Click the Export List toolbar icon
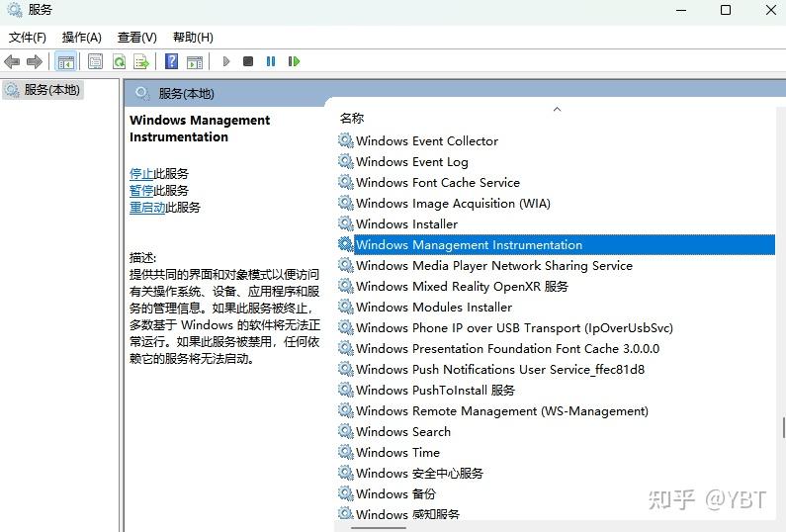786x532 pixels. 141,61
